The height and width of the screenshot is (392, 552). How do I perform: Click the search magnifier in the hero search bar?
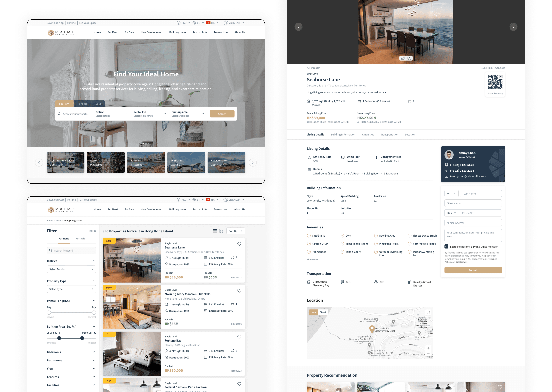point(59,114)
